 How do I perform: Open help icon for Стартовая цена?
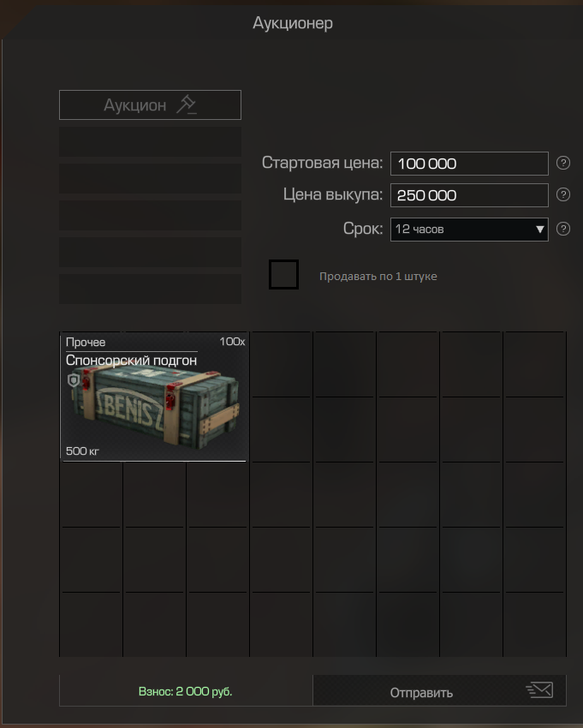tap(563, 163)
